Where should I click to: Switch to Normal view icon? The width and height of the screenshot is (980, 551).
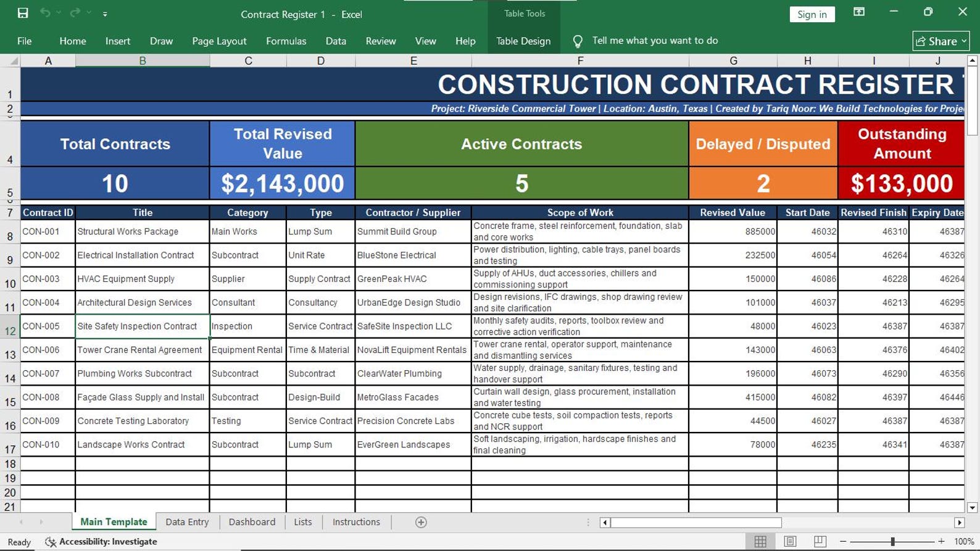760,542
